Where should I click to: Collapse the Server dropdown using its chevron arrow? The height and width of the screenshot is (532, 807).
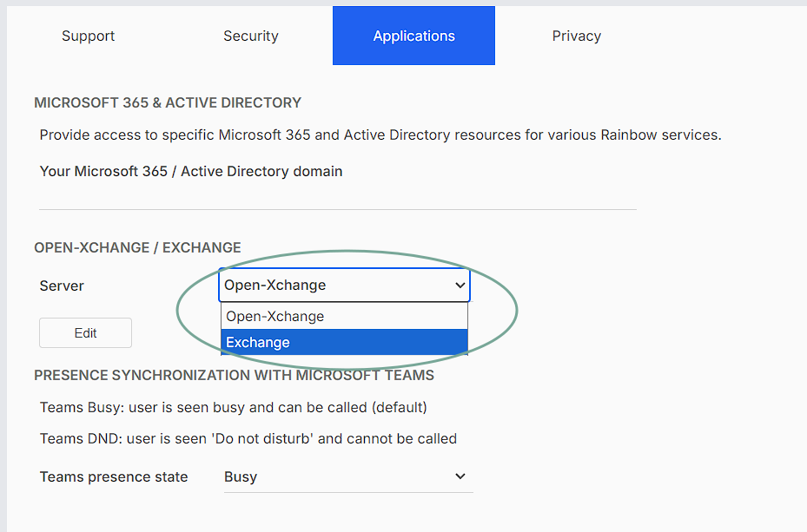click(x=460, y=285)
